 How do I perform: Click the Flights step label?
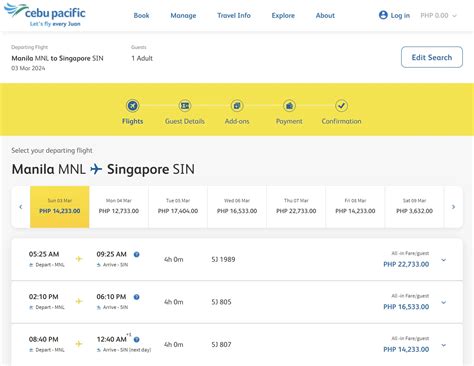coord(132,121)
